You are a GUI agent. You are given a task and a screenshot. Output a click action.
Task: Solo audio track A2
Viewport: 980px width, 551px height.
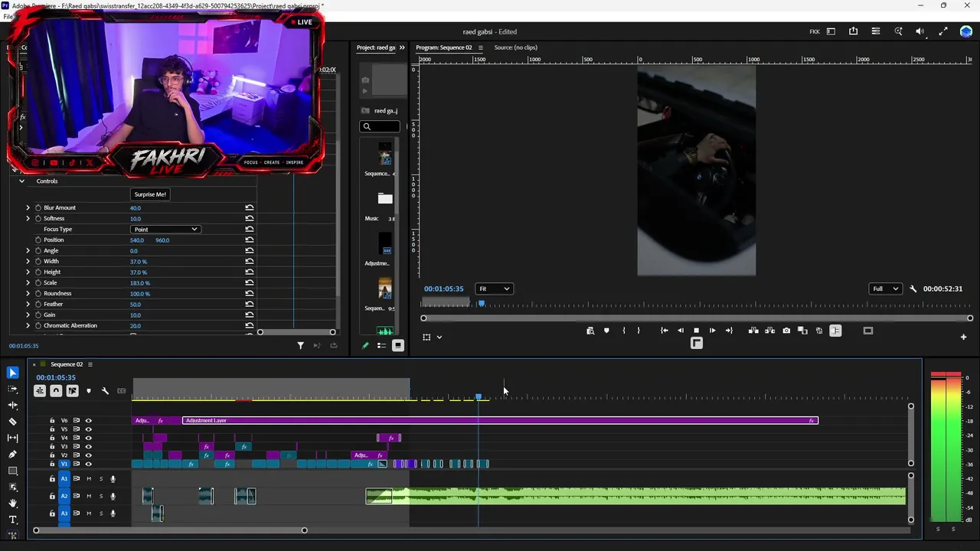point(100,496)
